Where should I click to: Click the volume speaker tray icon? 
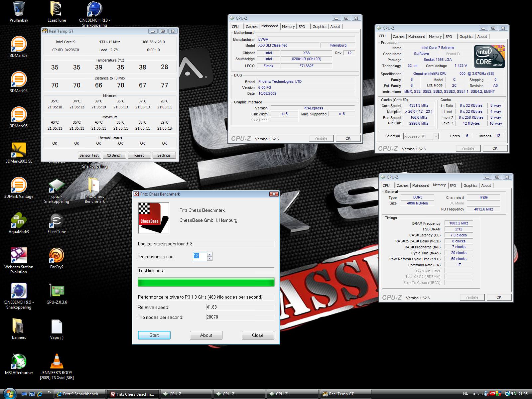514,394
